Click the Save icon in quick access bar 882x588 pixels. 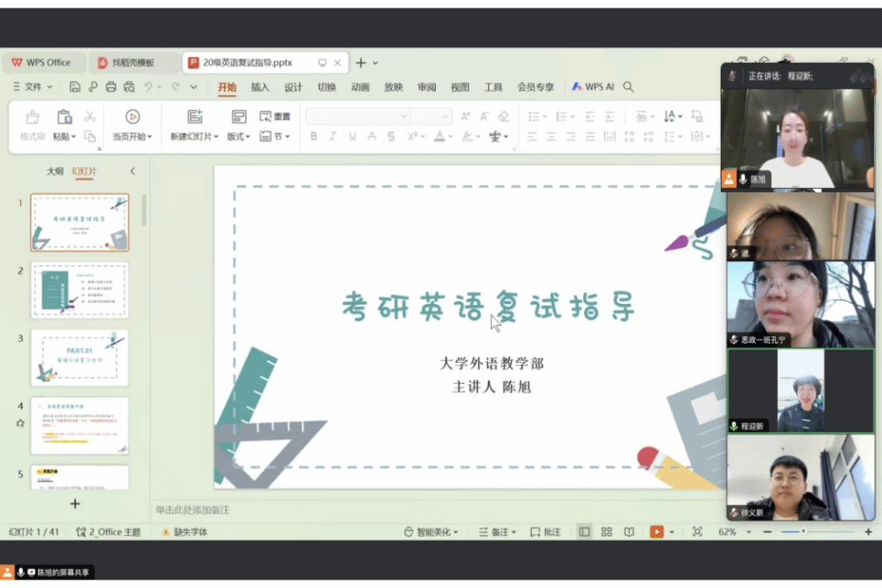75,87
